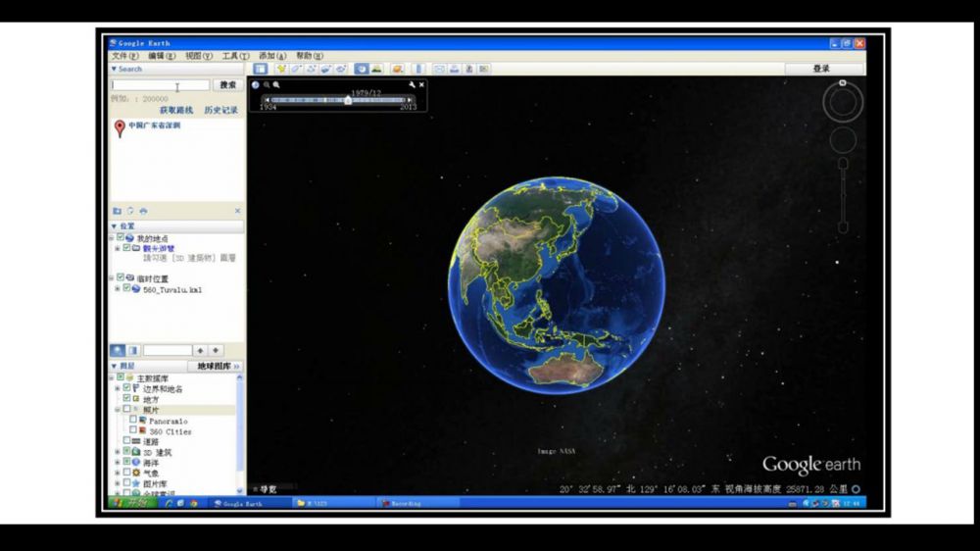The image size is (980, 551).
Task: Toggle the 560_Tuvalu.kml checkbox
Action: (x=126, y=289)
